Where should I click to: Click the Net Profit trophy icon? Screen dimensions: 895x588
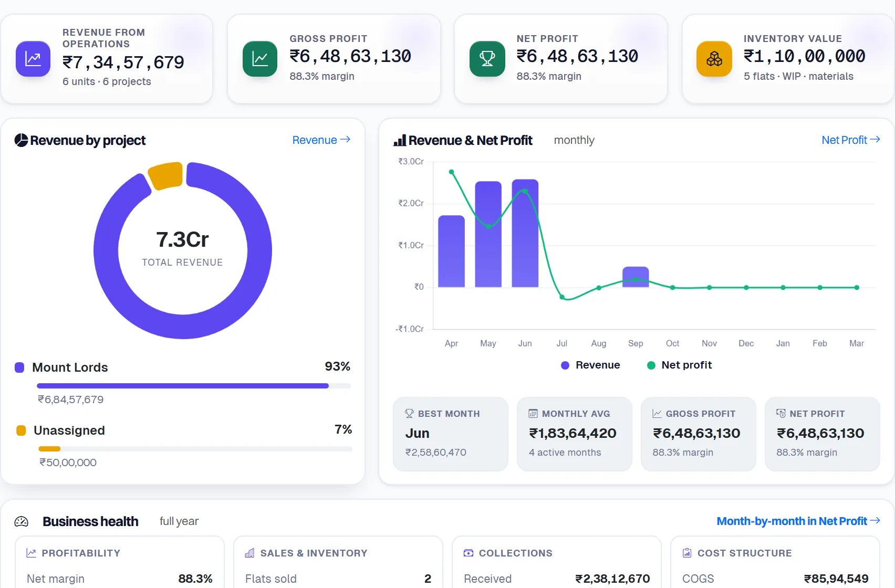pyautogui.click(x=487, y=59)
